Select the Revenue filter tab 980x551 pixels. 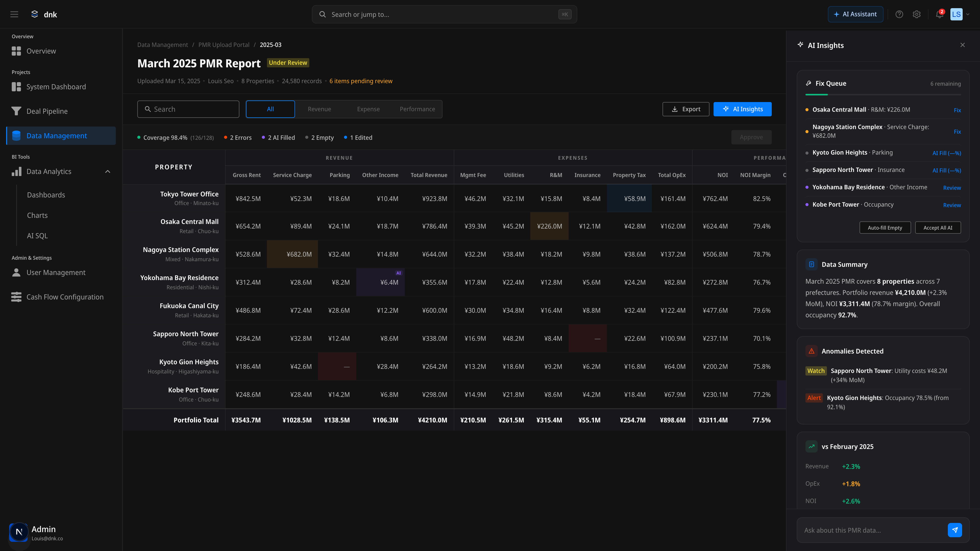(319, 109)
